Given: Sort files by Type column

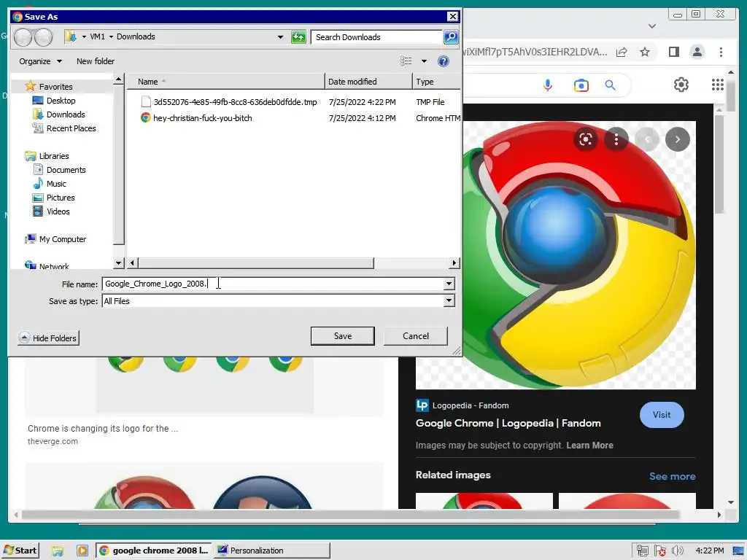Looking at the screenshot, I should [436, 82].
